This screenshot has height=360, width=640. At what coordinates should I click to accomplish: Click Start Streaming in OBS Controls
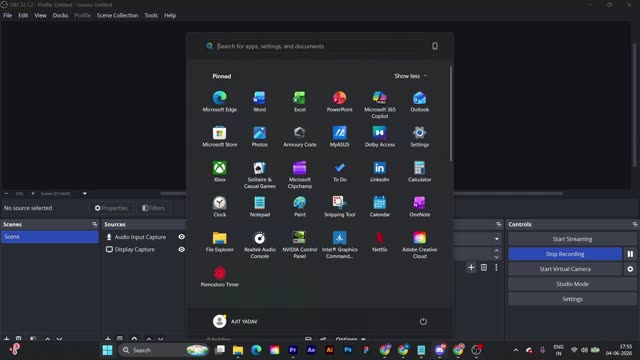(x=572, y=239)
